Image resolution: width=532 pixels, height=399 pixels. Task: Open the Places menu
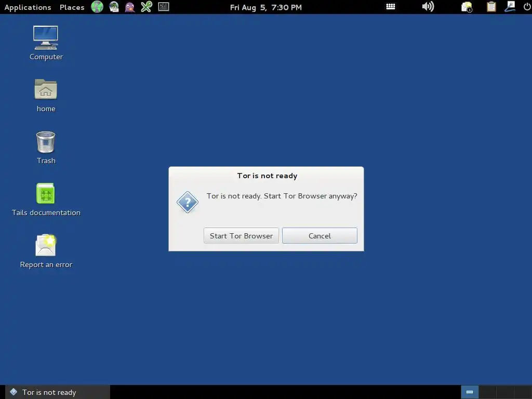(x=72, y=7)
